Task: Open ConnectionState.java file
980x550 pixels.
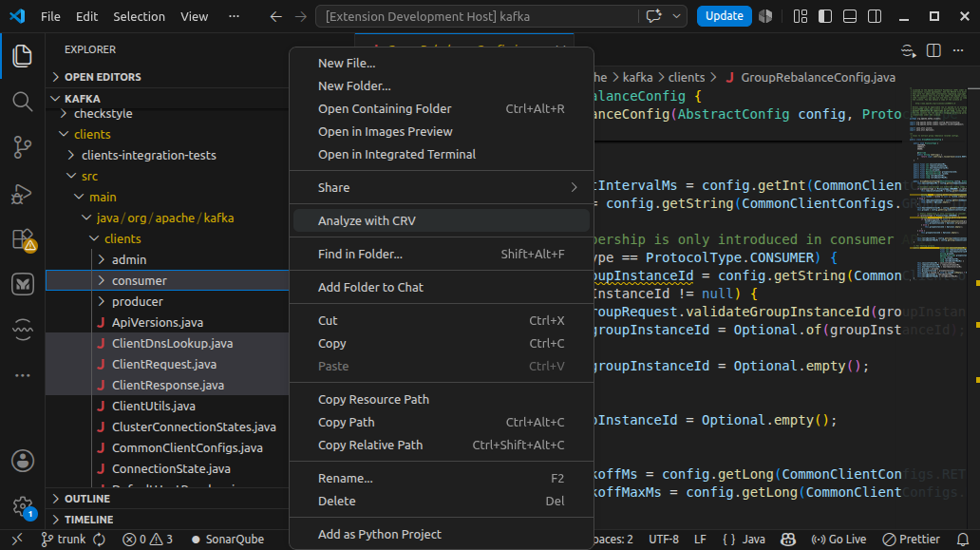Action: point(169,468)
